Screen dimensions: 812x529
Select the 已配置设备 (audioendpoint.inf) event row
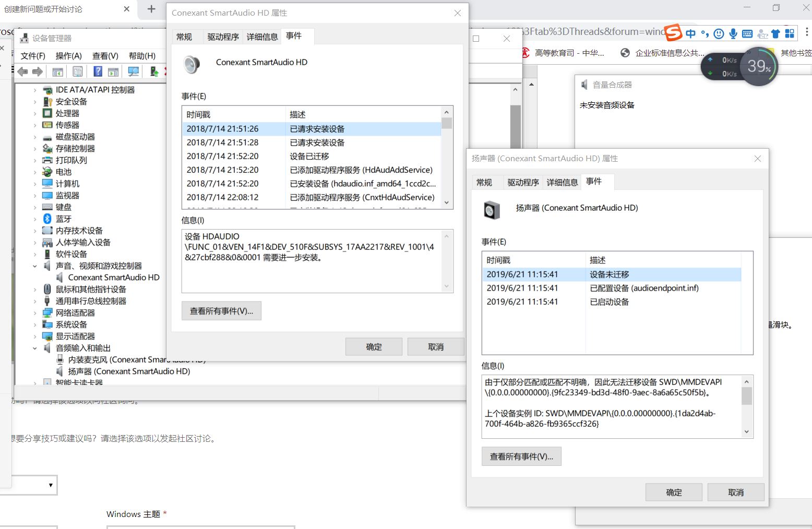pyautogui.click(x=612, y=288)
